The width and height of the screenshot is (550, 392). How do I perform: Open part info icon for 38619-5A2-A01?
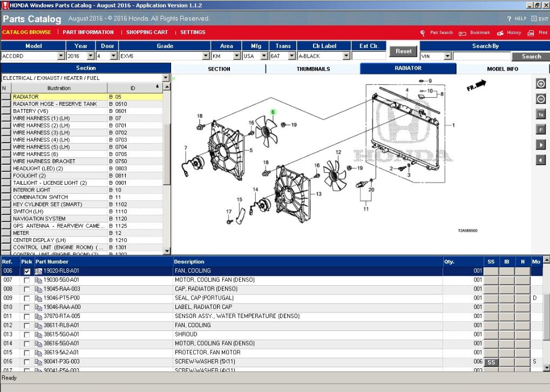click(38, 353)
